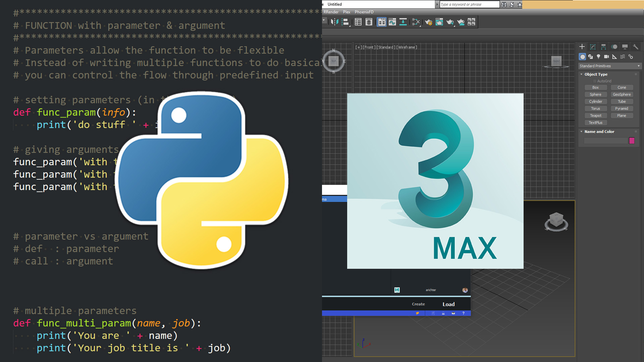Open the Render Setup teapot icon
Viewport: 644px width, 362px height.
(x=428, y=22)
